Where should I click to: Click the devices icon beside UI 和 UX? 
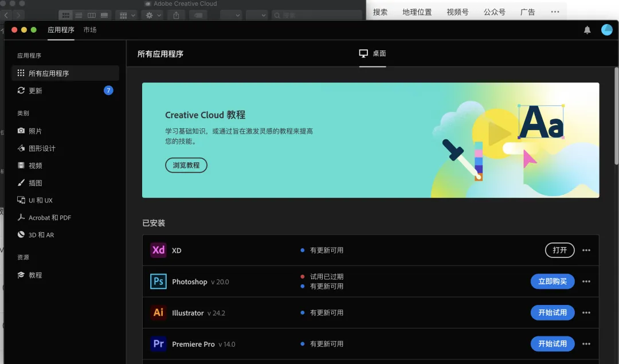[x=21, y=200]
